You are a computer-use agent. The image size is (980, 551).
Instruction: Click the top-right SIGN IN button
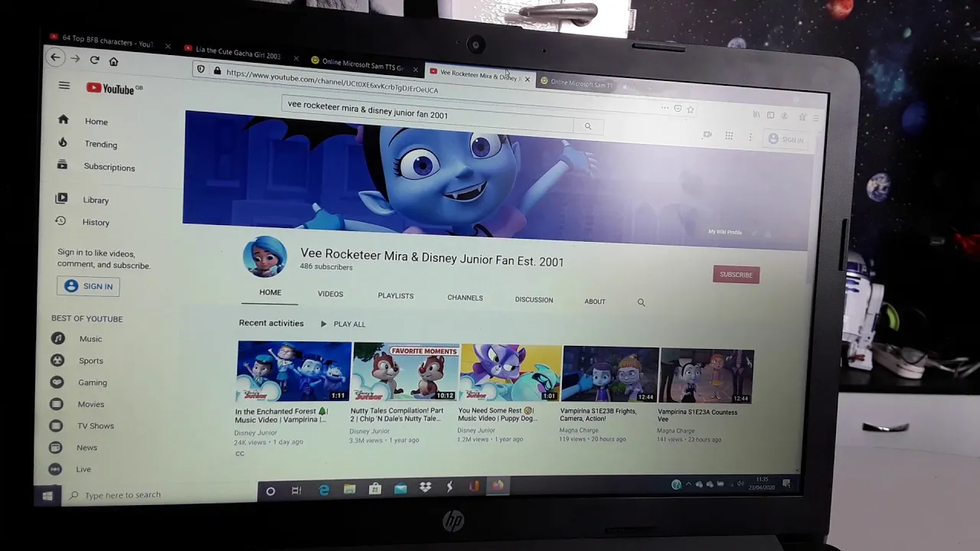(x=786, y=139)
